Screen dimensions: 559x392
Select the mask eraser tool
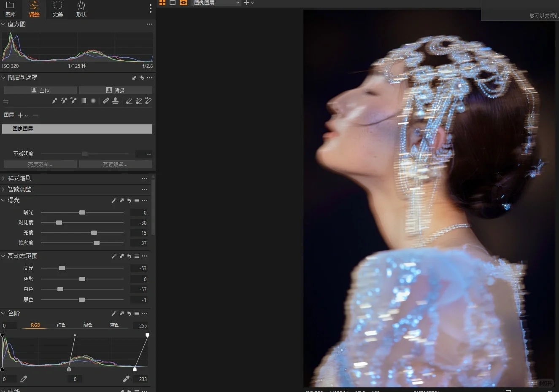click(x=129, y=101)
